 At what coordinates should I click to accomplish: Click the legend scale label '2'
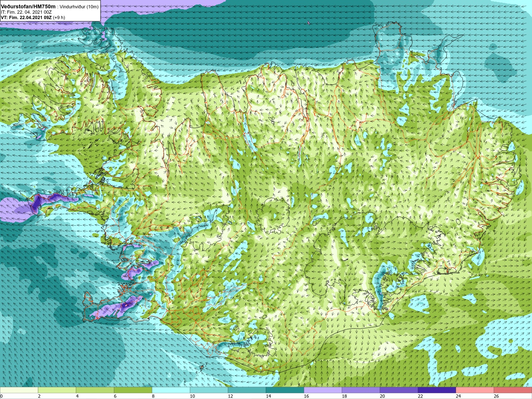[39, 396]
